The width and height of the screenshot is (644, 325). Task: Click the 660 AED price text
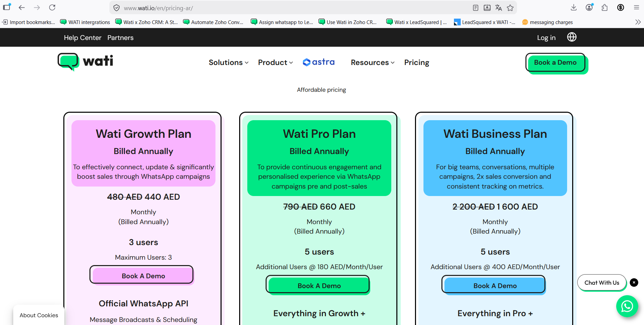pyautogui.click(x=337, y=207)
